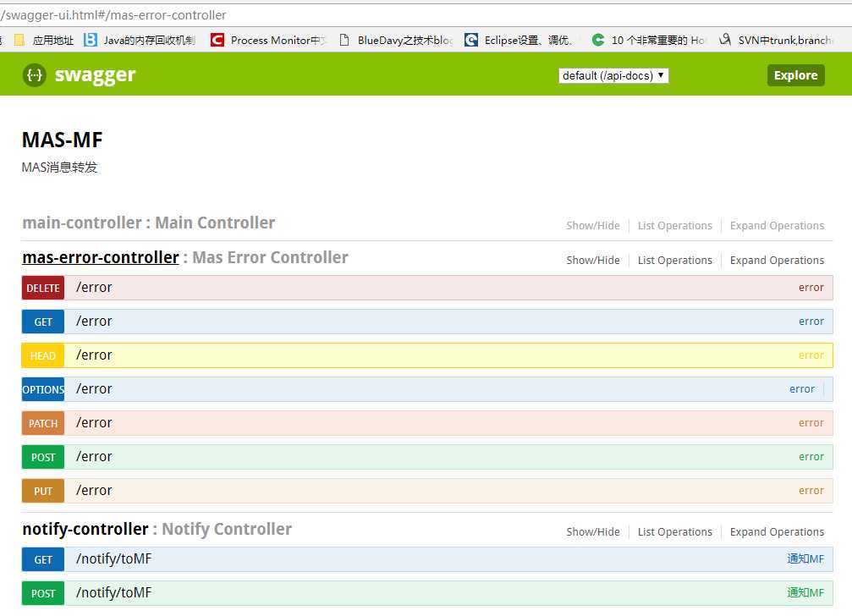Click 通知MF summary in GET row
Viewport: 852px width, 616px height.
pos(805,558)
